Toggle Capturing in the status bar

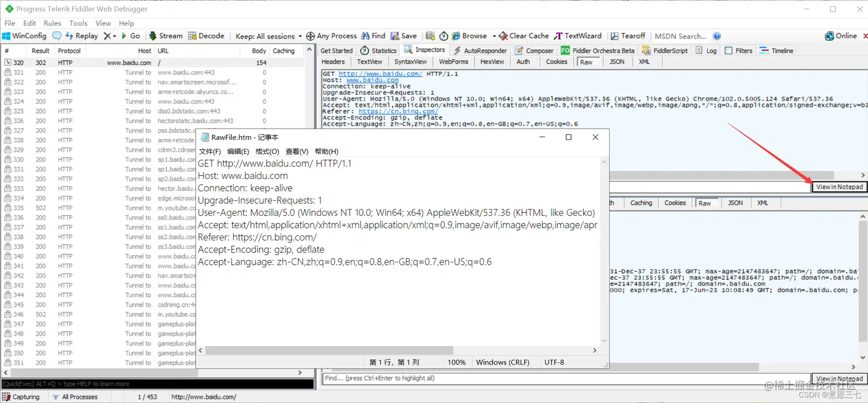click(21, 397)
